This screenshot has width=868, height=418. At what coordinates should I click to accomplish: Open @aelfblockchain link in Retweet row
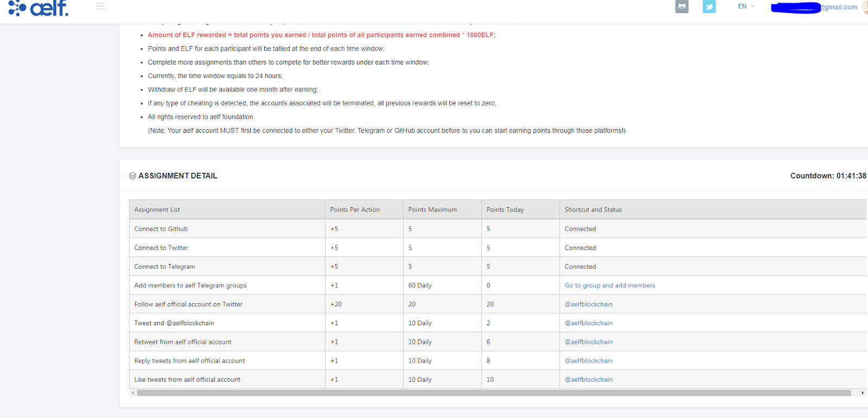(589, 342)
